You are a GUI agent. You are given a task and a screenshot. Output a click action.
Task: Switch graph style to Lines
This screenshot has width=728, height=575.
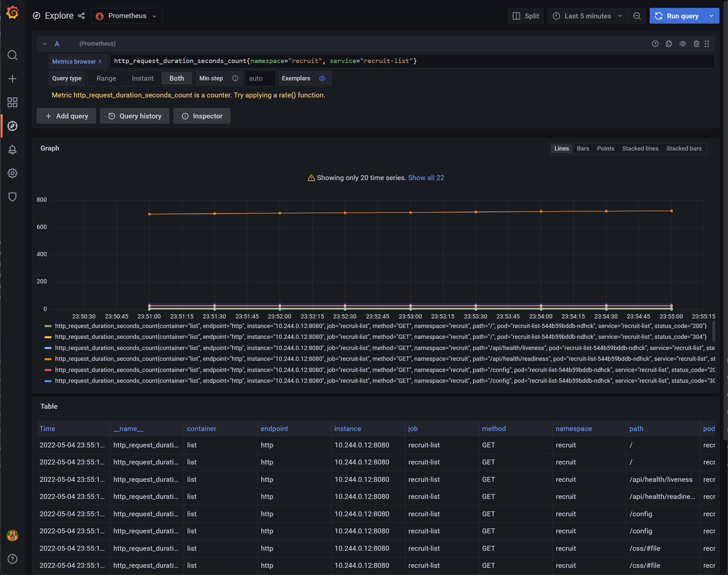tap(561, 149)
